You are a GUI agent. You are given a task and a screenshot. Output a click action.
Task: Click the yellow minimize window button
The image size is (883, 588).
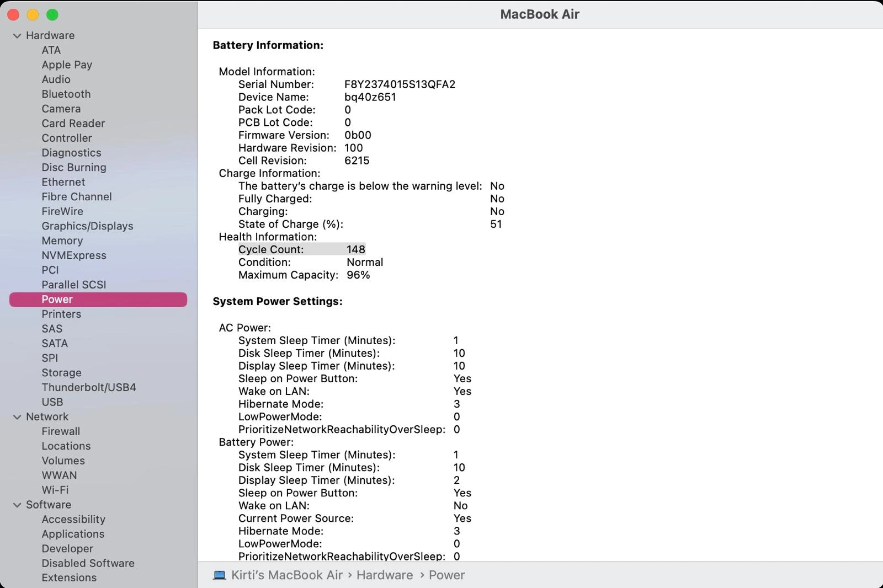point(33,15)
